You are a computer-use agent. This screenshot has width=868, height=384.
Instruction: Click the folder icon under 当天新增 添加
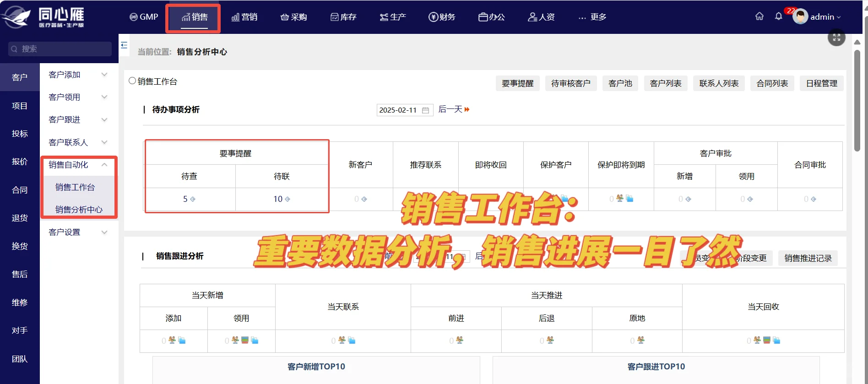pos(182,340)
